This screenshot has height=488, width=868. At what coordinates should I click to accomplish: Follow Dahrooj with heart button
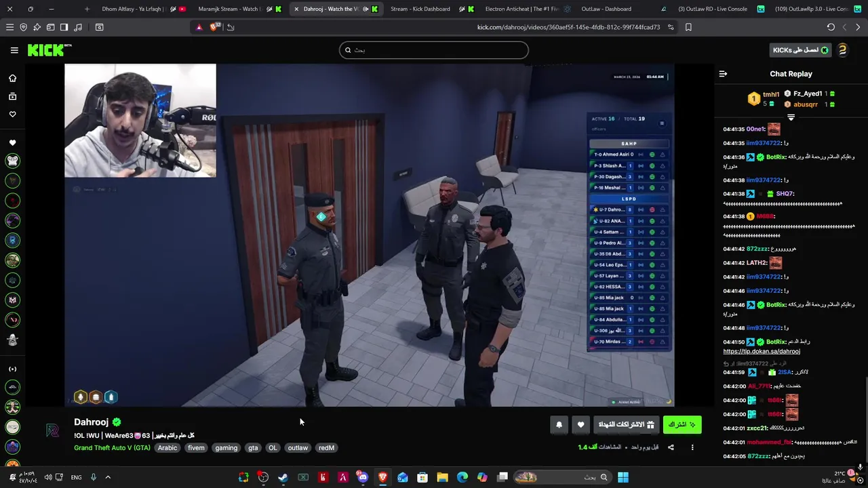tap(580, 425)
